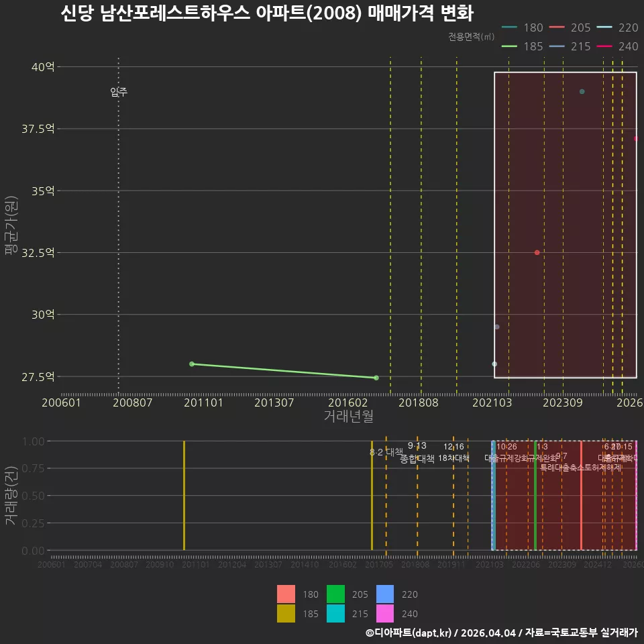Select the teal 215 square in bottom legend
Image resolution: width=644 pixels, height=644 pixels.
point(335,613)
